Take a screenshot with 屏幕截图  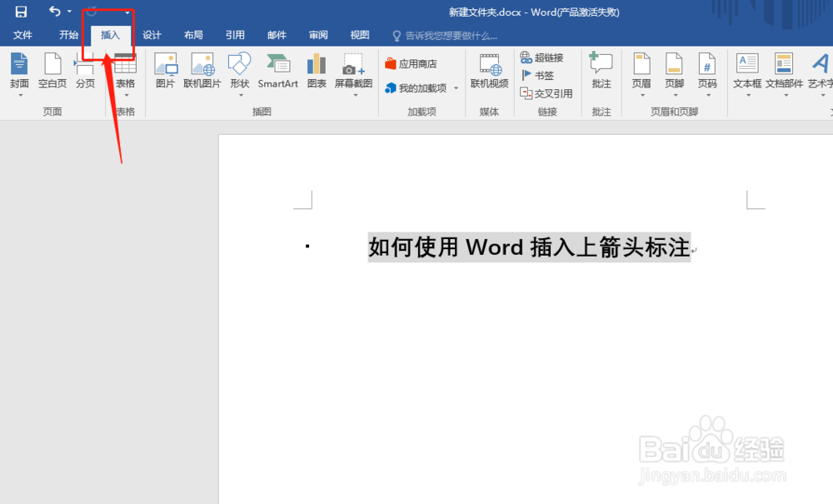(x=353, y=71)
